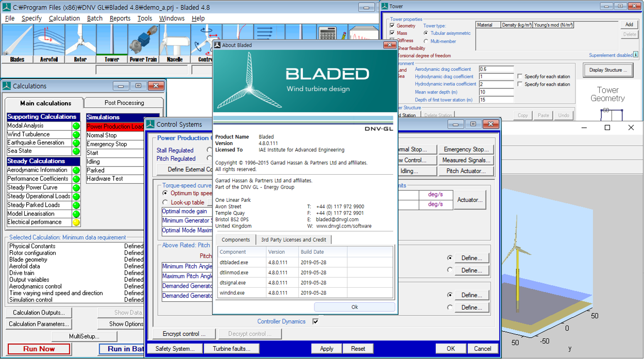Click Steady Power Curve green status light

[x=76, y=188]
